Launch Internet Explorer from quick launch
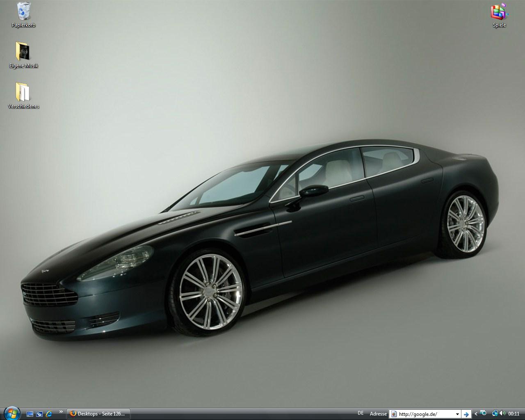Viewport: 525px width, 420px height. click(49, 414)
